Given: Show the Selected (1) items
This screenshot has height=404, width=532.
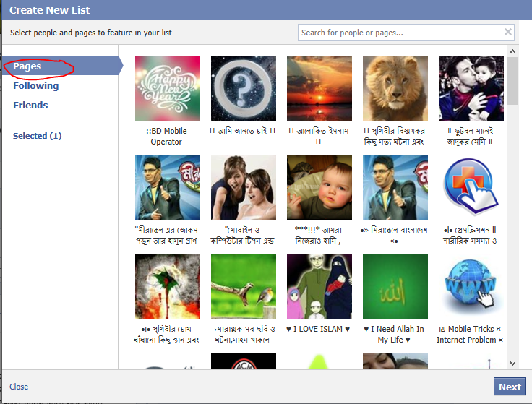Looking at the screenshot, I should [37, 136].
